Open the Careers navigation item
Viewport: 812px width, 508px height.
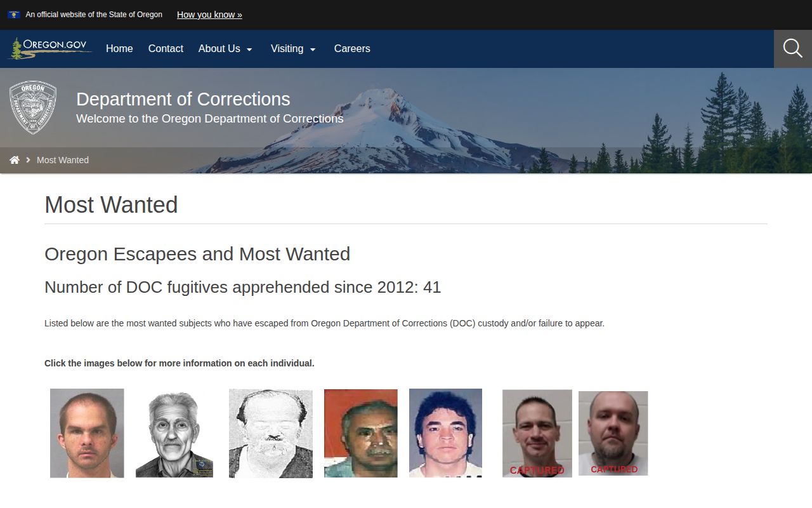tap(352, 49)
